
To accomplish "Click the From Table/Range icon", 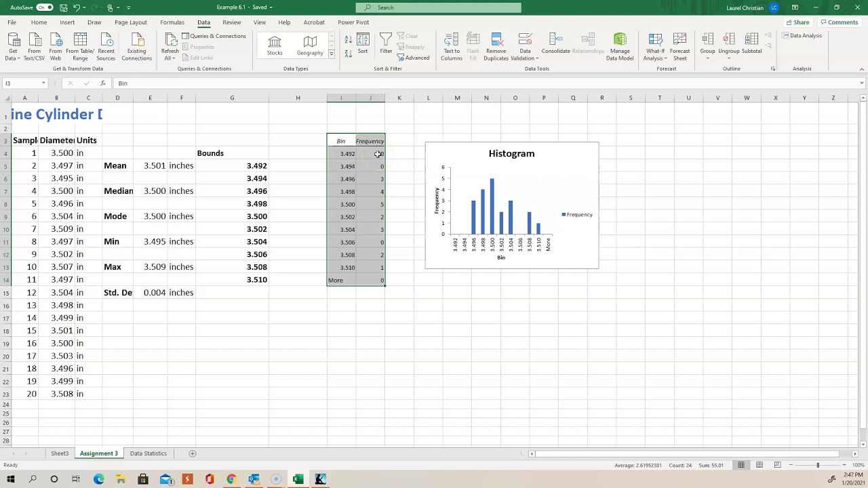I will [x=80, y=47].
